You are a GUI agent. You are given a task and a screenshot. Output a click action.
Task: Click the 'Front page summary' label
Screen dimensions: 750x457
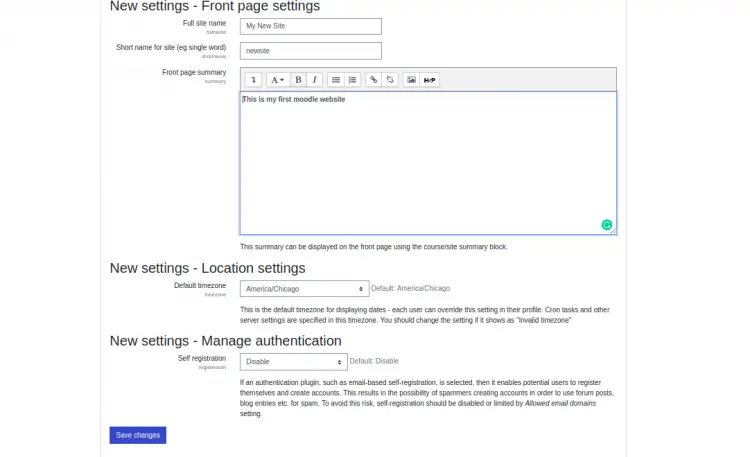[x=194, y=72]
